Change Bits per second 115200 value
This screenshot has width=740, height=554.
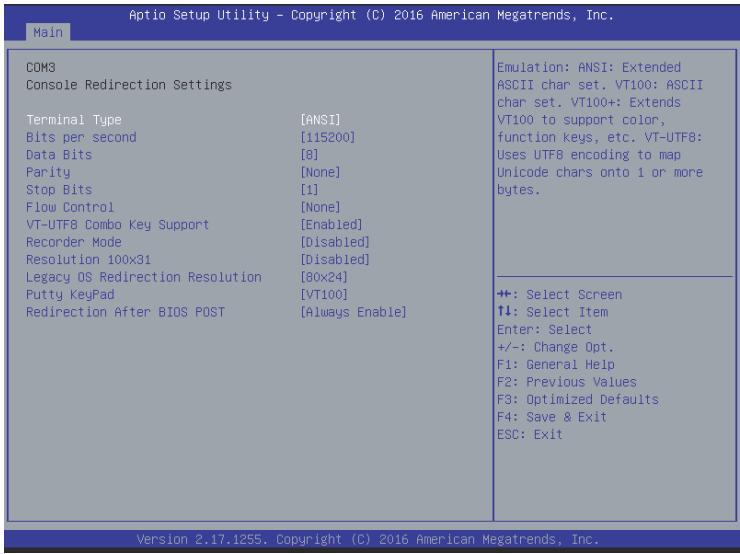328,137
